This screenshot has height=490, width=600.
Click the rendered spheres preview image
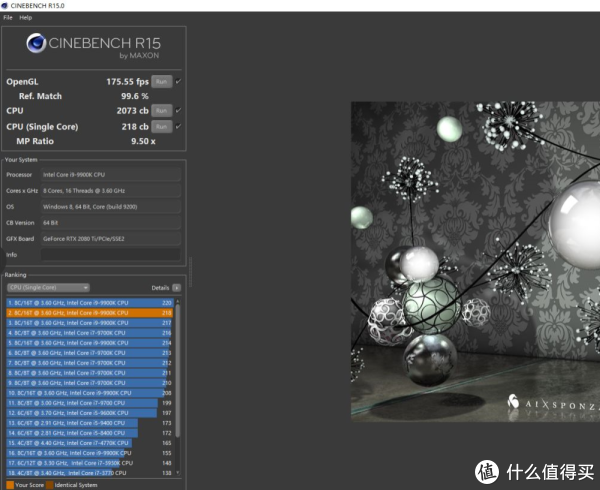point(475,262)
